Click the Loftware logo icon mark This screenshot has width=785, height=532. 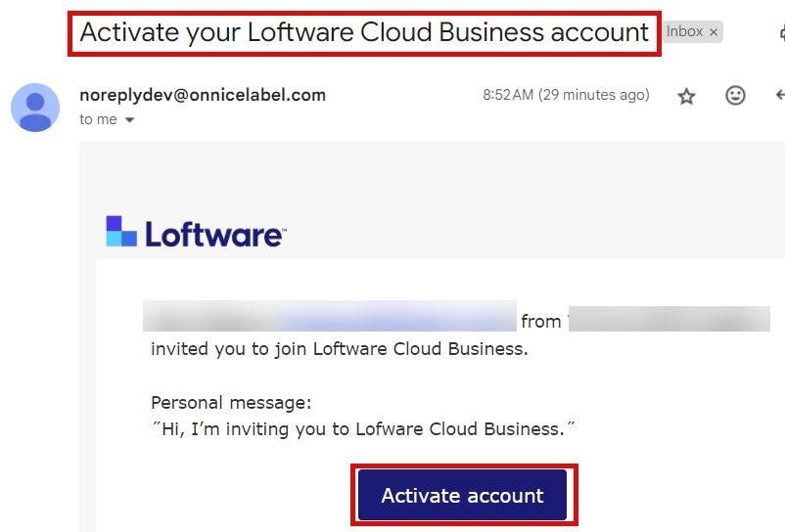coord(121,232)
